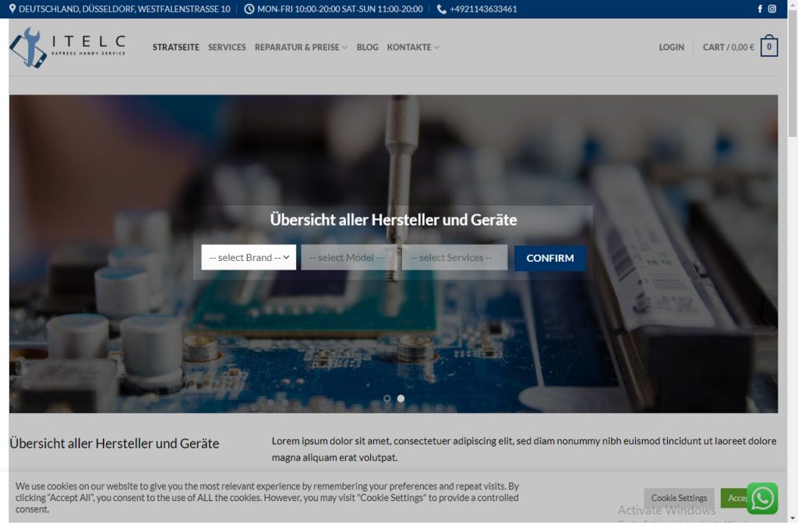
Task: Expand the Reparatur & Preise menu
Action: point(301,48)
